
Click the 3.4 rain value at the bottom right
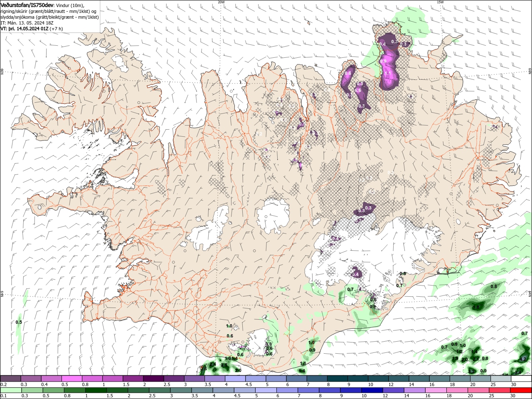[x=518, y=372]
